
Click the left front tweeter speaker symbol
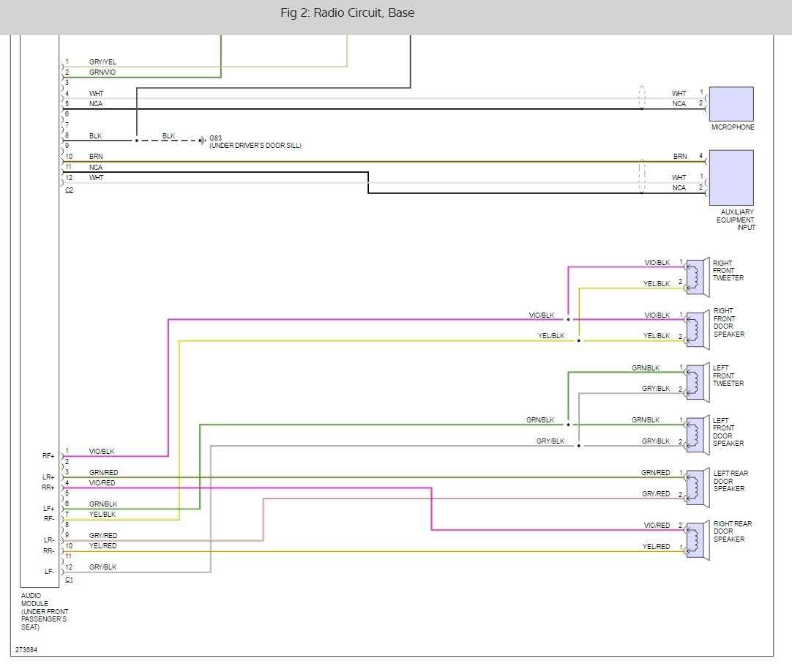697,382
